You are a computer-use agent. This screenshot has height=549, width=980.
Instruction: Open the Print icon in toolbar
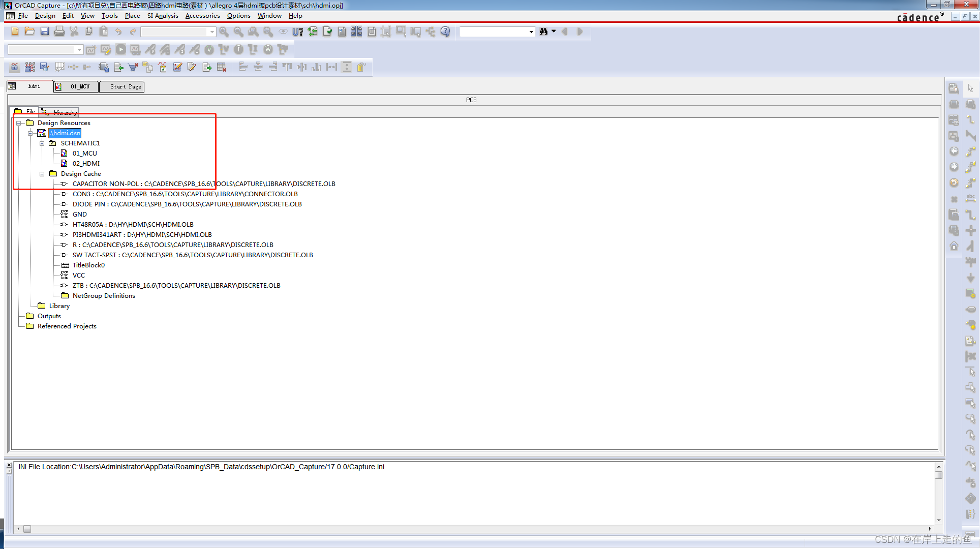(x=59, y=32)
